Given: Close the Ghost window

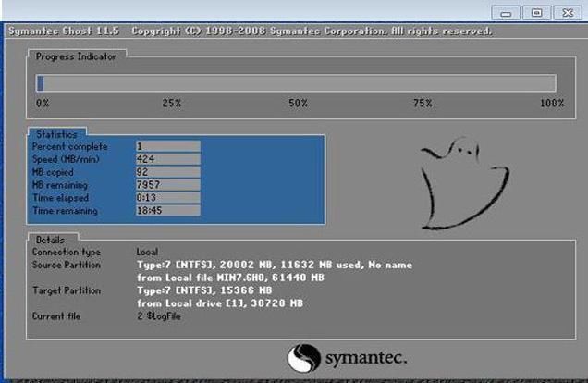Looking at the screenshot, I should coord(568,13).
